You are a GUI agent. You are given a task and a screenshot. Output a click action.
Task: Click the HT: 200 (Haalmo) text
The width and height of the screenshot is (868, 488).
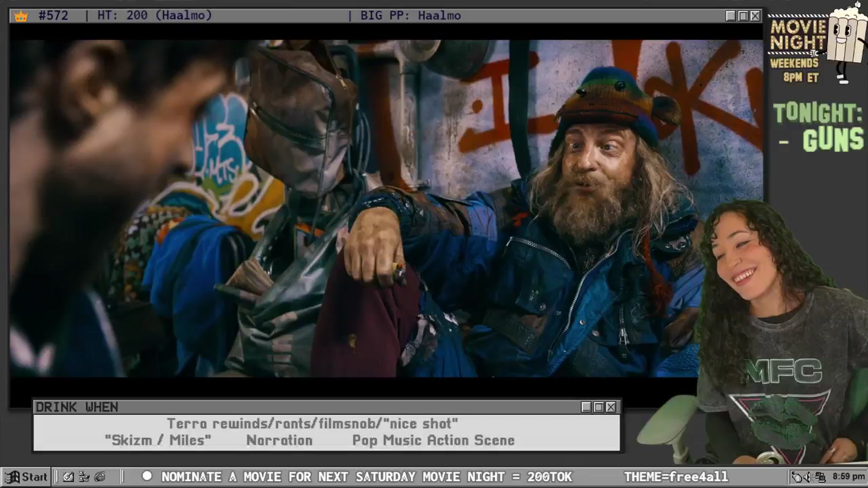155,15
